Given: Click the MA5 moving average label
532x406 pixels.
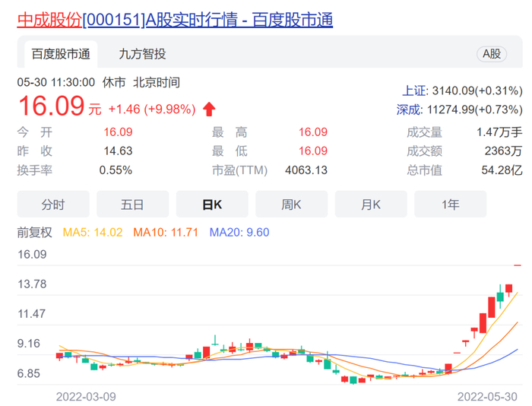Looking at the screenshot, I should tap(92, 232).
